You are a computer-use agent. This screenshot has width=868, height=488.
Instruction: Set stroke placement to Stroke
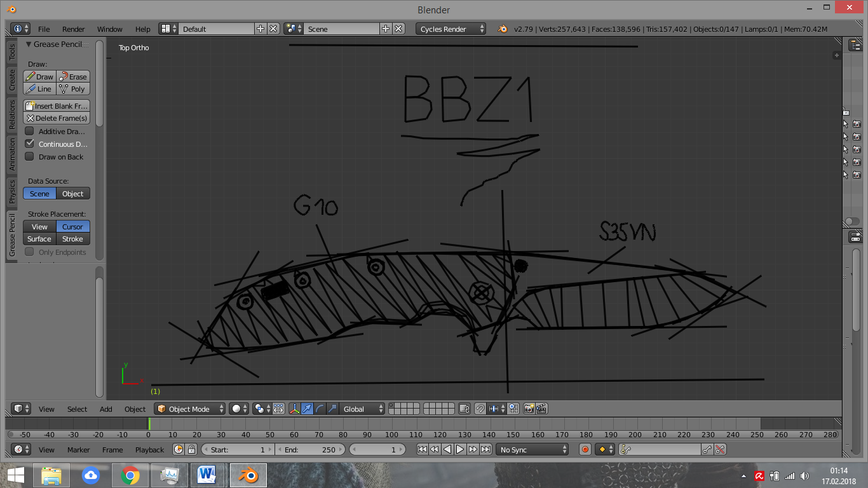tap(73, 239)
